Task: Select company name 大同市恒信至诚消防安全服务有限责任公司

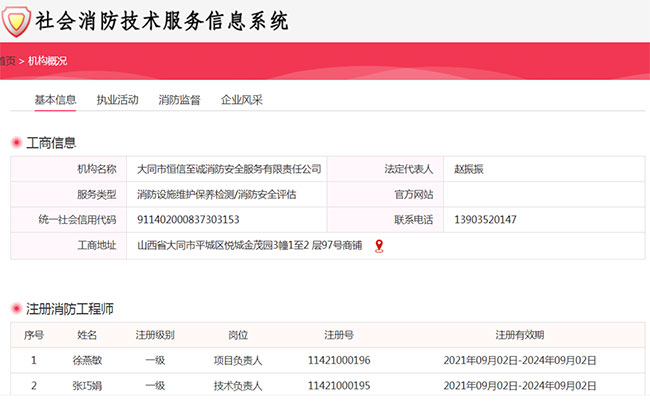Action: tap(229, 169)
